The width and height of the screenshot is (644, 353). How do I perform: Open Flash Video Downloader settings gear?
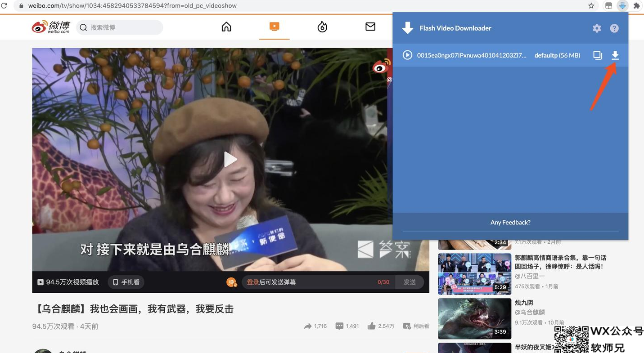tap(597, 28)
